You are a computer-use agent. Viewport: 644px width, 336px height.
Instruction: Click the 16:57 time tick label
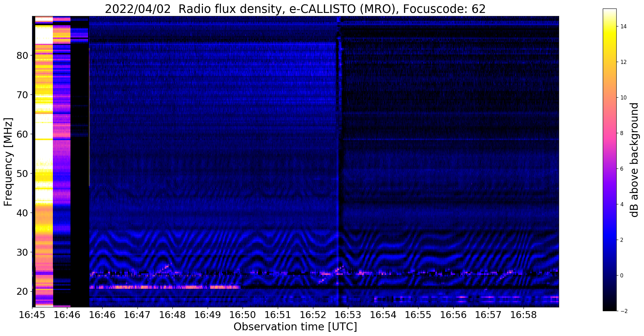pyautogui.click(x=488, y=315)
